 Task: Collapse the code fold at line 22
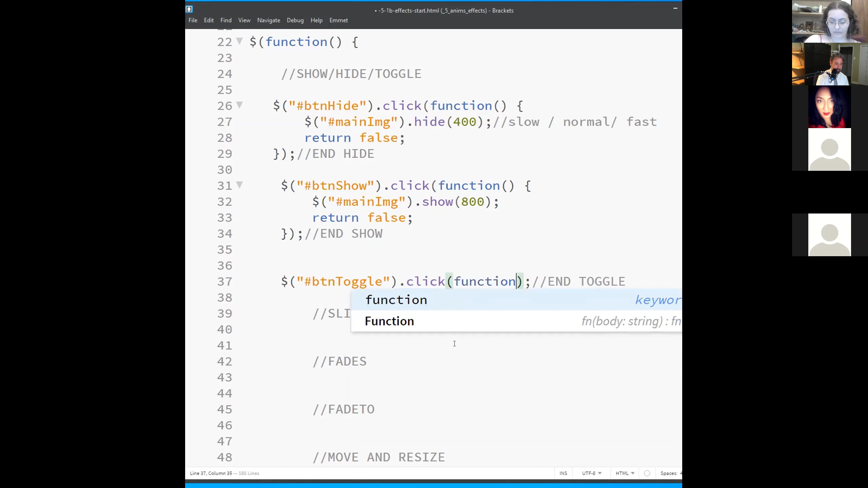pos(239,41)
